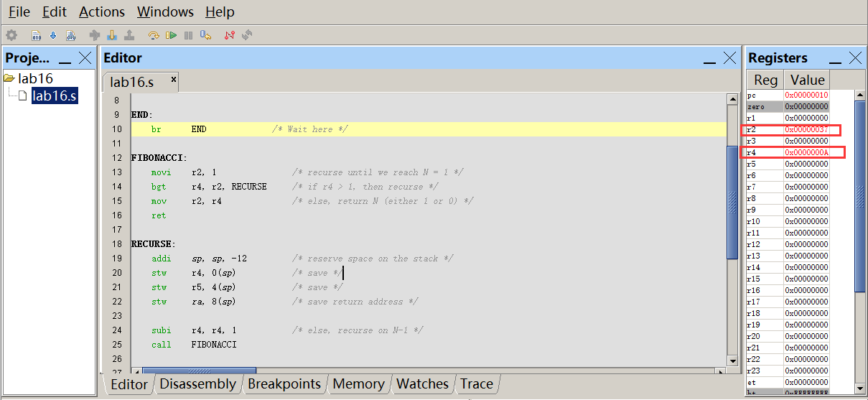This screenshot has height=400, width=868.
Task: Click the Compile (010 document) toolbar icon
Action: 36,34
